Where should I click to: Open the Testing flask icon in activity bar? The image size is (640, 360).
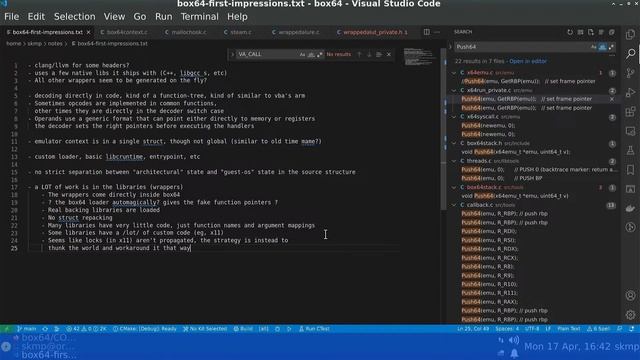click(631, 150)
